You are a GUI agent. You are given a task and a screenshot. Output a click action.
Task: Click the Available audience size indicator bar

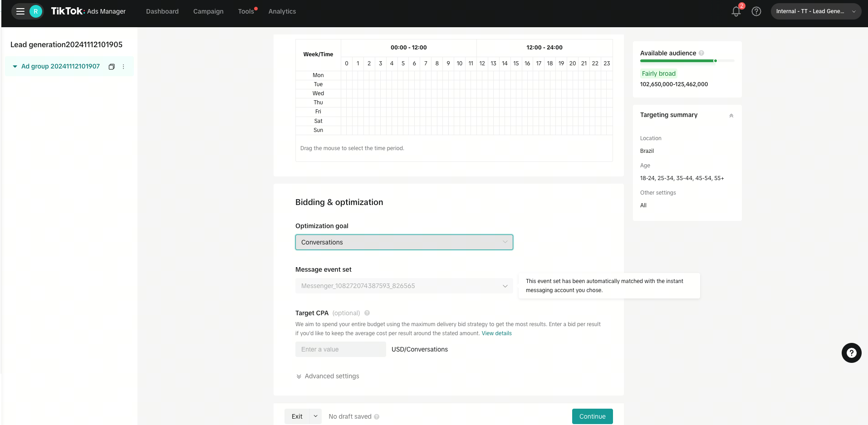687,61
